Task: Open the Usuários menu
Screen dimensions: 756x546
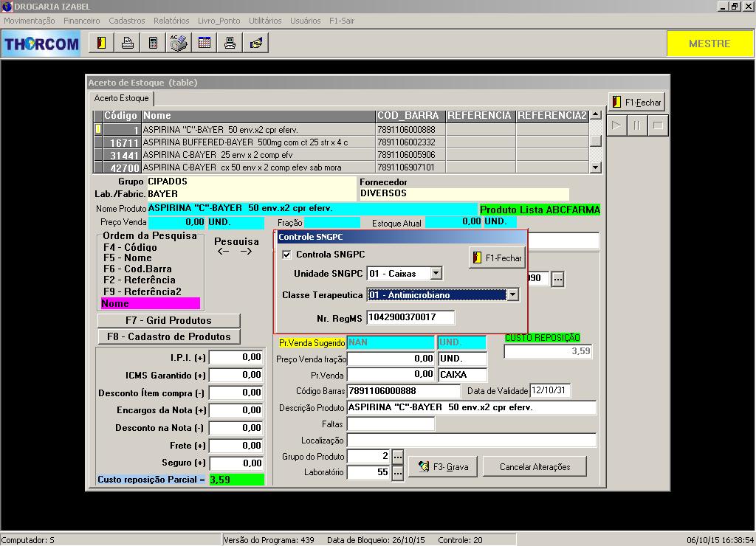Action: click(306, 21)
